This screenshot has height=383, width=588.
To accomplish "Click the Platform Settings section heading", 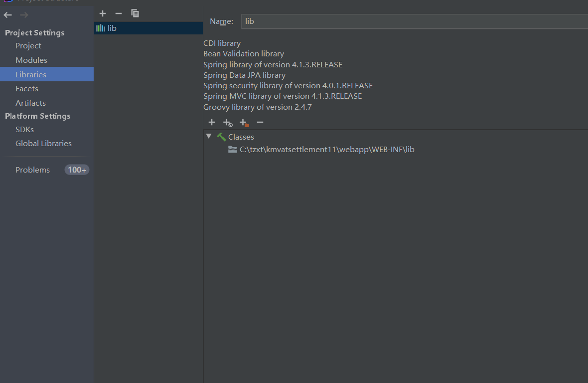I will pos(37,116).
